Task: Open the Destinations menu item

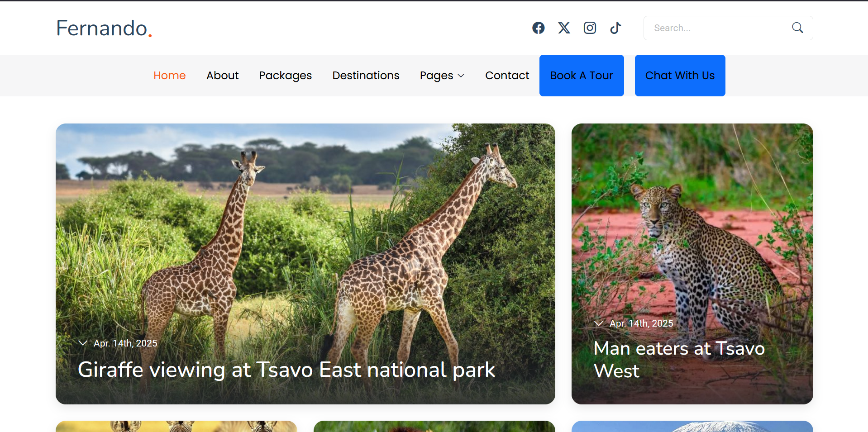Action: pyautogui.click(x=366, y=76)
